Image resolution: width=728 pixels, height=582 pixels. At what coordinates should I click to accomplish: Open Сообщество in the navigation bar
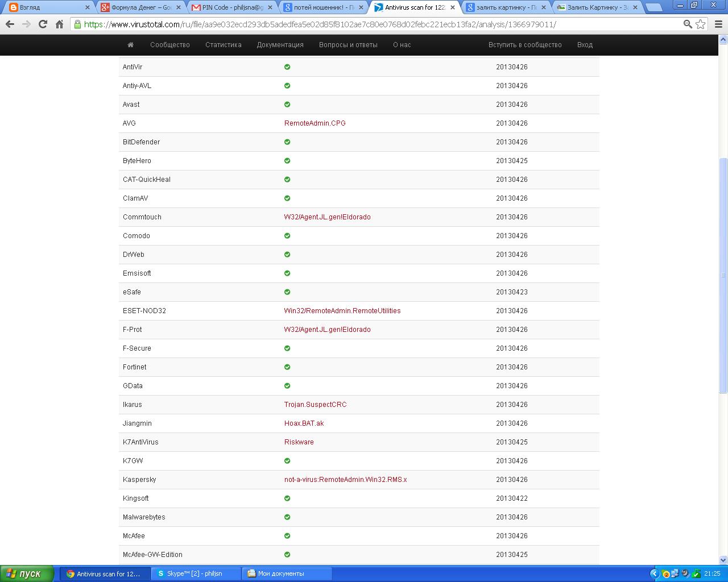[x=170, y=45]
